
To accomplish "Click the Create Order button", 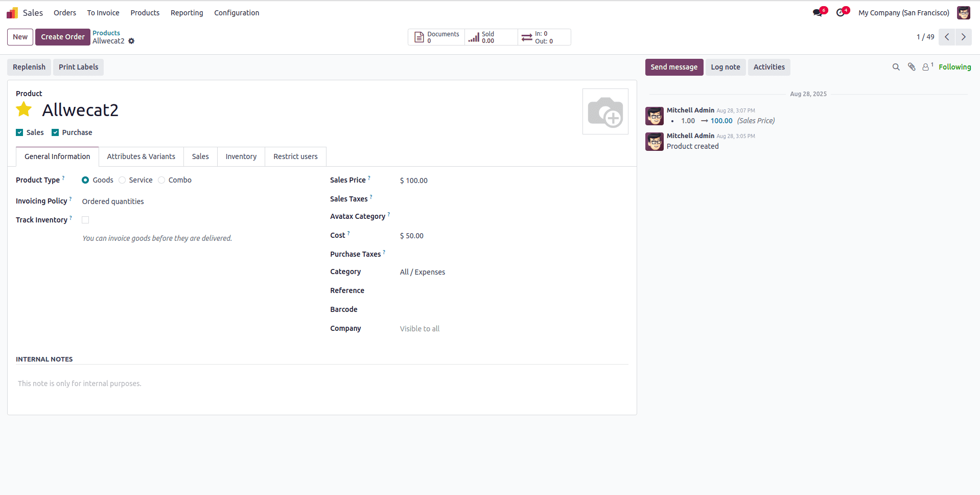I will coord(63,37).
